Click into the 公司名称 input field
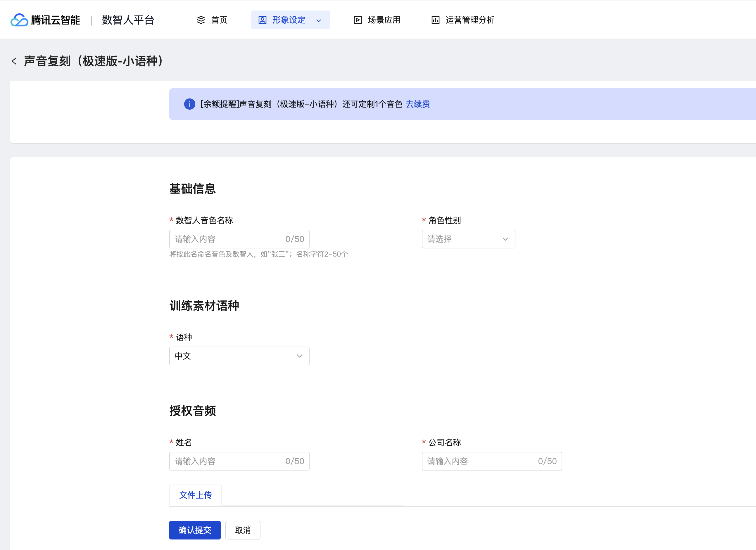The width and height of the screenshot is (756, 550). coord(480,461)
